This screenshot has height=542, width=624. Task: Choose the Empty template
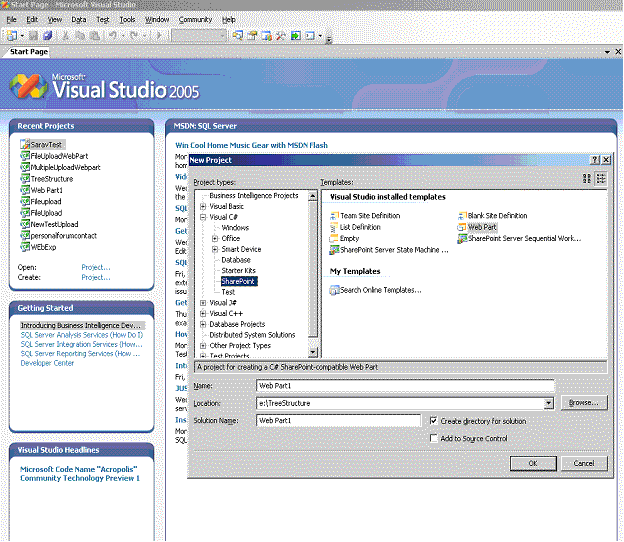point(344,239)
